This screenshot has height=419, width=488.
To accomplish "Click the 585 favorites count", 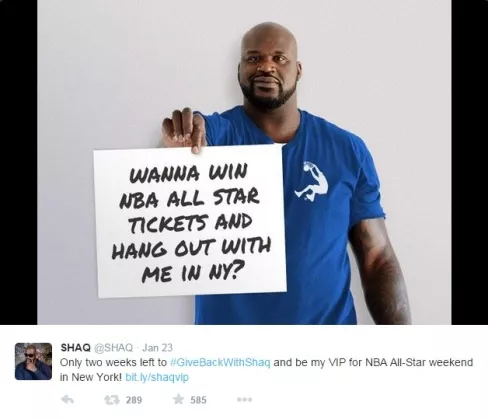I will [x=198, y=400].
